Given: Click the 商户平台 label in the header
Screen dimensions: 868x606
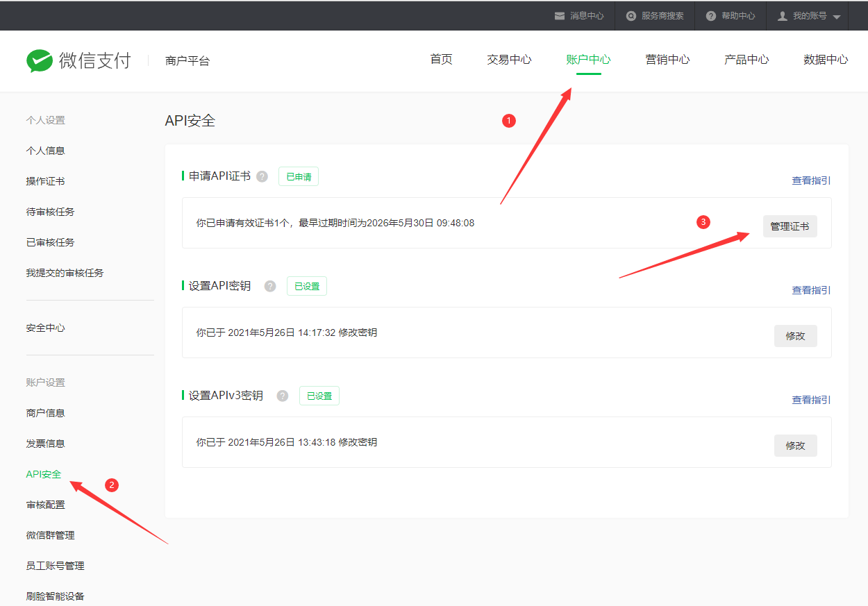Looking at the screenshot, I should point(187,61).
